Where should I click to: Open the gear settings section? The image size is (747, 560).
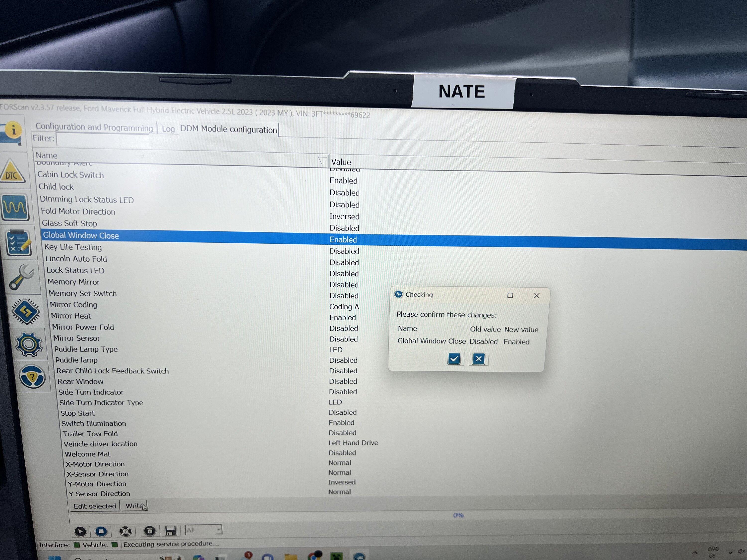[x=29, y=344]
